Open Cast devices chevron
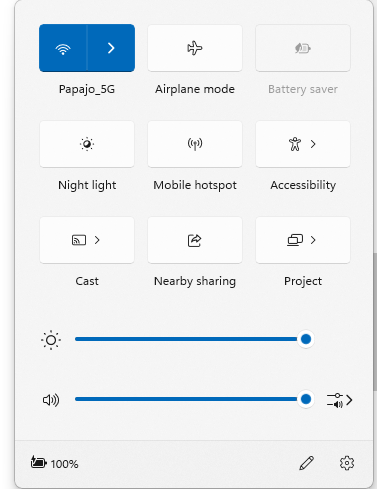Screen dimensions: 377x489 point(97,240)
